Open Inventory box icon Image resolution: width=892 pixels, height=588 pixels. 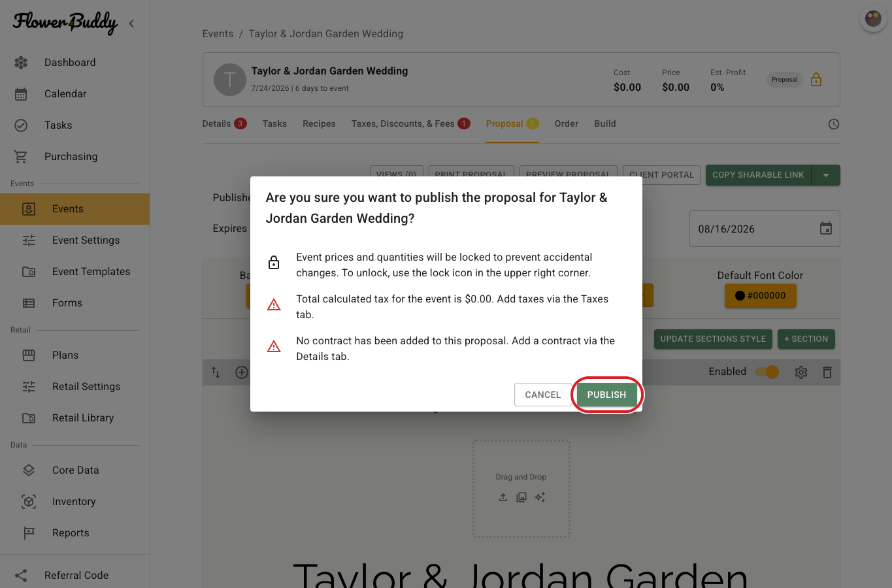click(x=29, y=502)
